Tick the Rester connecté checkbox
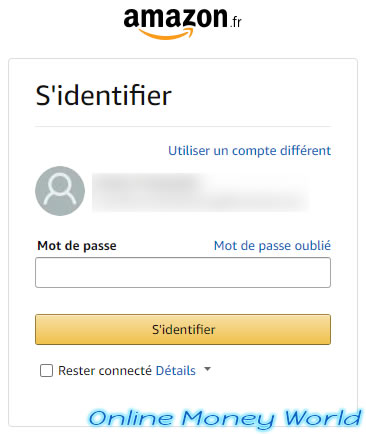 [46, 370]
